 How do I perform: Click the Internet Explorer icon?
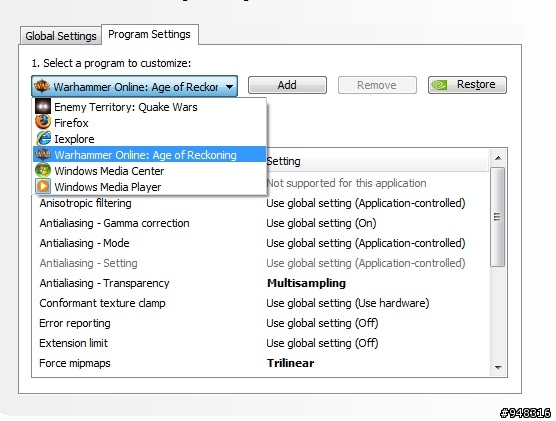click(x=43, y=138)
